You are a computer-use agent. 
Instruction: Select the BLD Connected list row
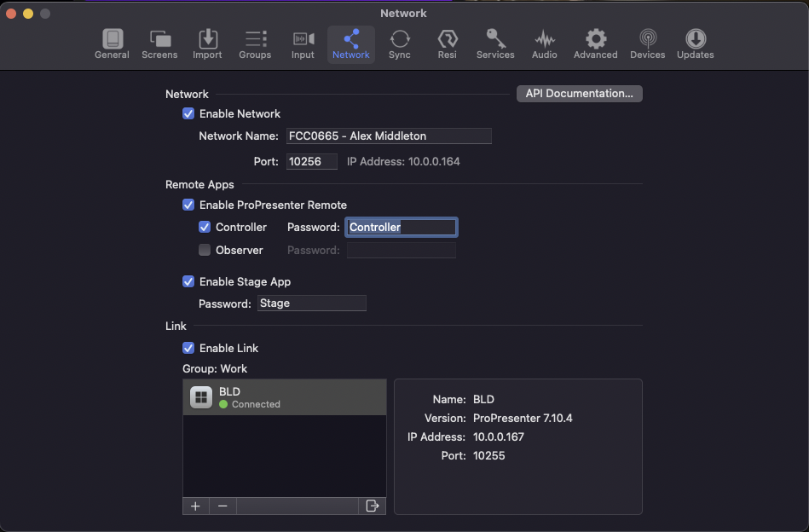(x=284, y=397)
